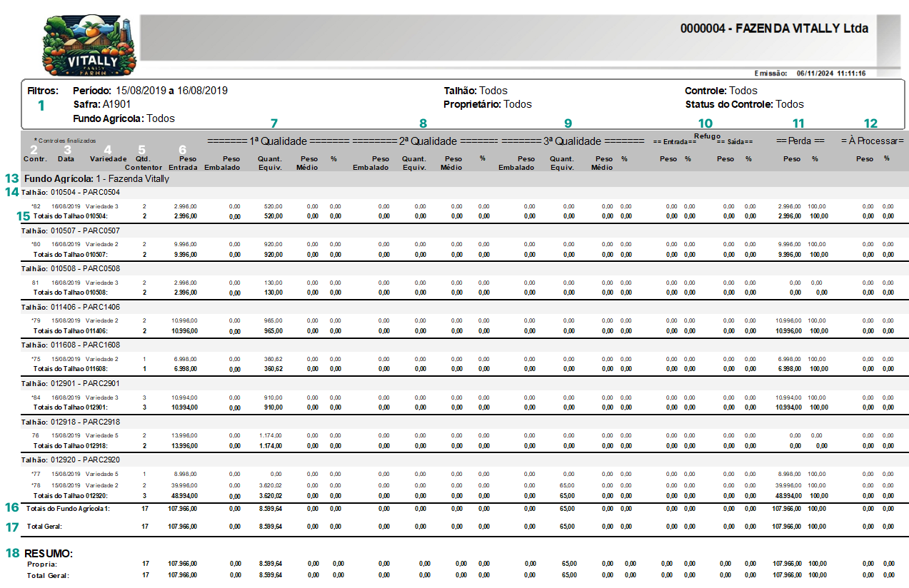Click the 'Proprietário: Todos' filter
The width and height of the screenshot is (909, 588).
click(x=488, y=104)
